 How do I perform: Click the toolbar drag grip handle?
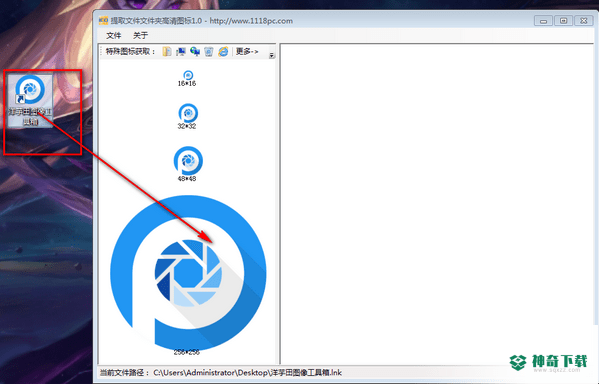(101, 51)
